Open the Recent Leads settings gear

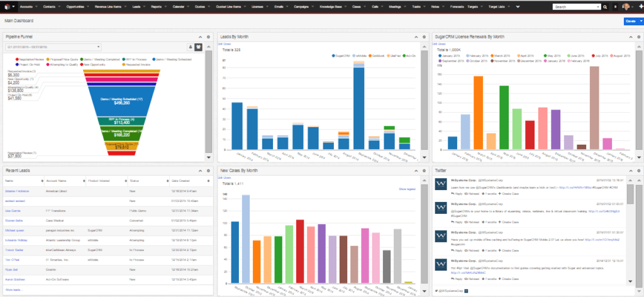[x=208, y=171]
